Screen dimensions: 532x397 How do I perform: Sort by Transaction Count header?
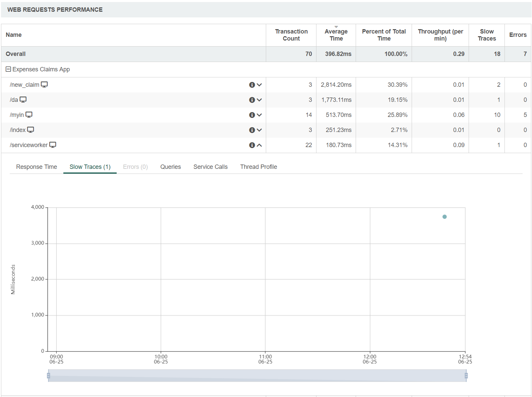(x=291, y=35)
